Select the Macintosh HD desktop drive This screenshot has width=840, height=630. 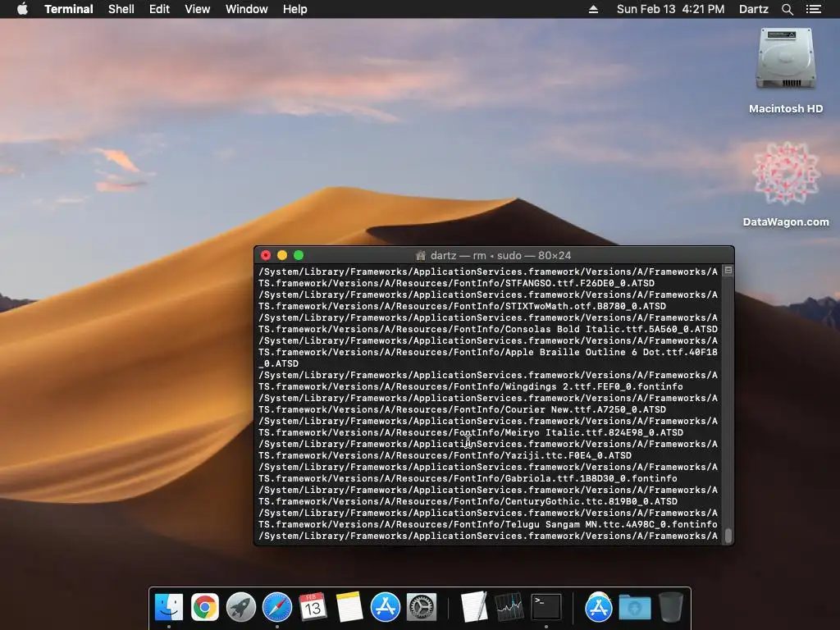click(785, 71)
